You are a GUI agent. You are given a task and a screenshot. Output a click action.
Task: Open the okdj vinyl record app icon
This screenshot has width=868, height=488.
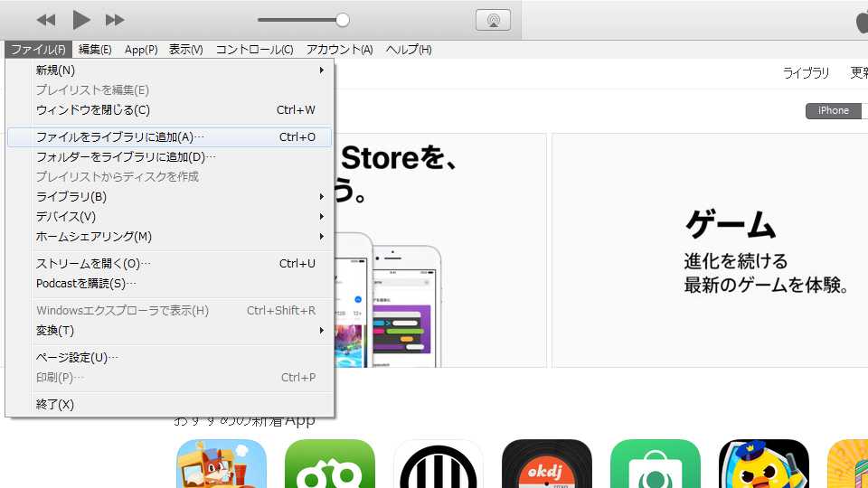pos(547,464)
